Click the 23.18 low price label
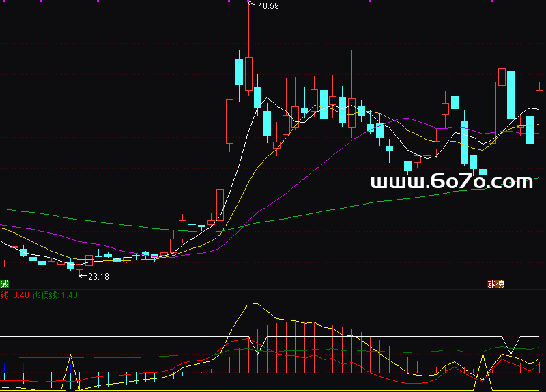Viewport: 546px width, 392px height. 98,276
